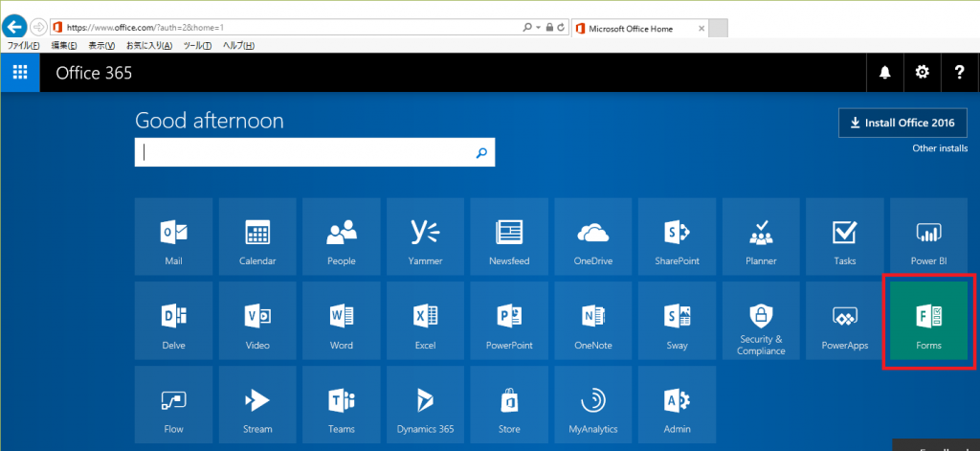
Task: Open the Other installs link
Action: click(940, 148)
